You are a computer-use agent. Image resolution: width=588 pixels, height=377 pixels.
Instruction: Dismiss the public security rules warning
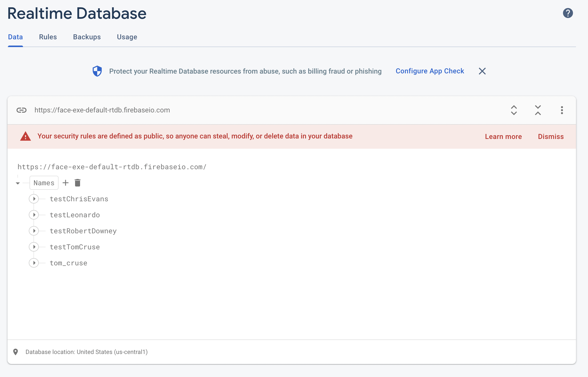coord(550,136)
